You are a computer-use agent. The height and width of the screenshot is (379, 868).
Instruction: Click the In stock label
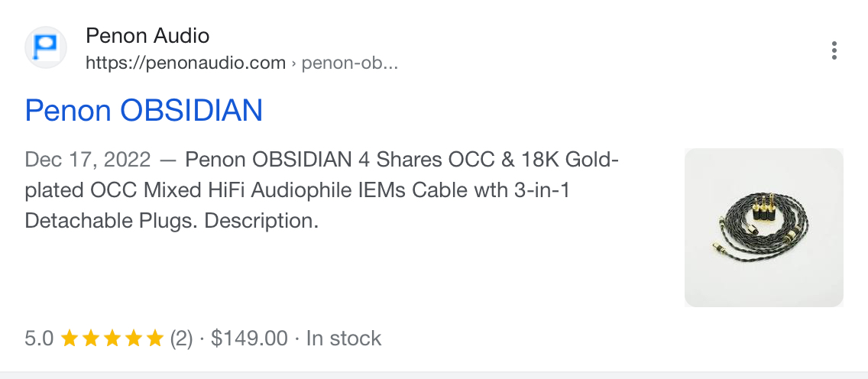(344, 338)
